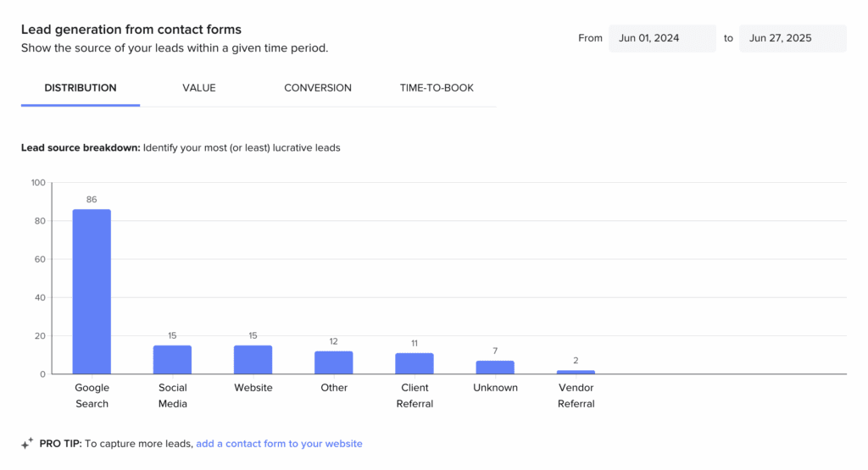868x470 pixels.
Task: Open the VALUE tab
Action: pos(199,88)
